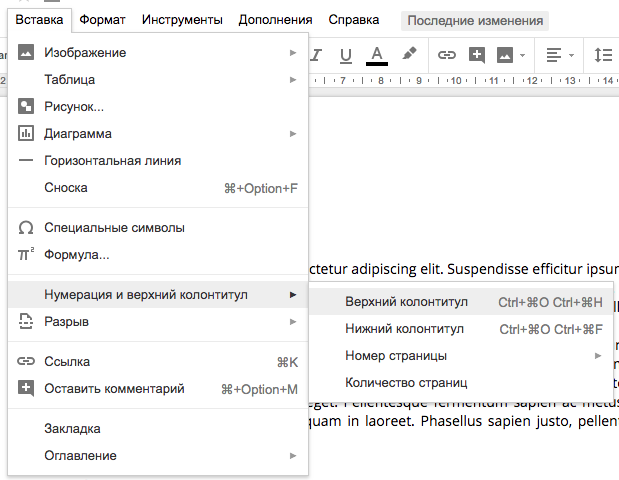
Task: Click the italic formatting icon
Action: coord(316,54)
